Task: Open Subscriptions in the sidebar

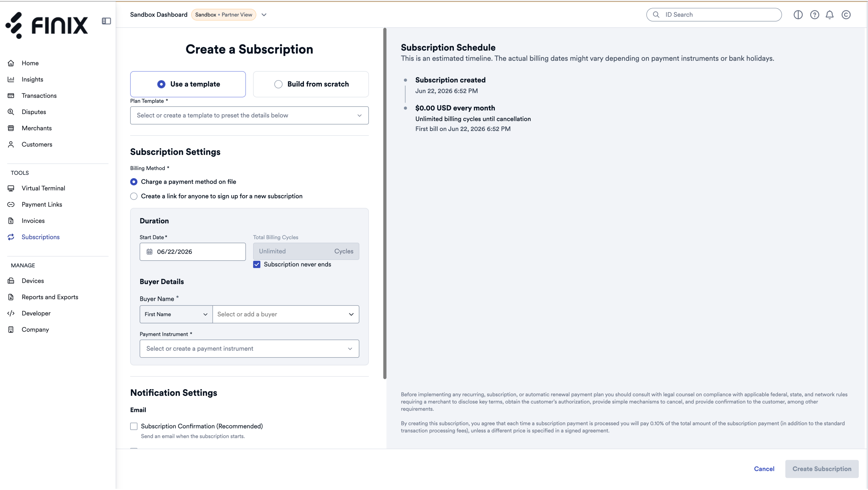Action: (x=41, y=237)
